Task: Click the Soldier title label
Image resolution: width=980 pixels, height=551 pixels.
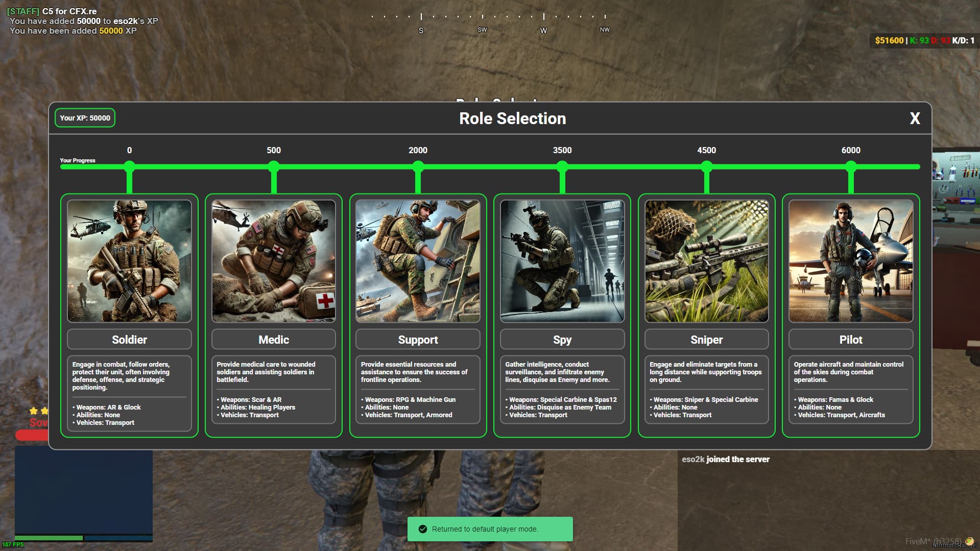Action: (x=129, y=339)
